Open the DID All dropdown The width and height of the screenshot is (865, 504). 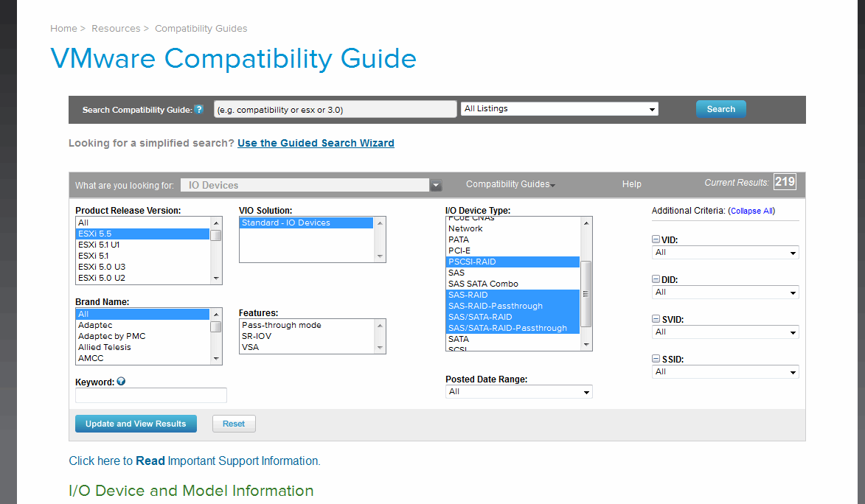click(725, 293)
